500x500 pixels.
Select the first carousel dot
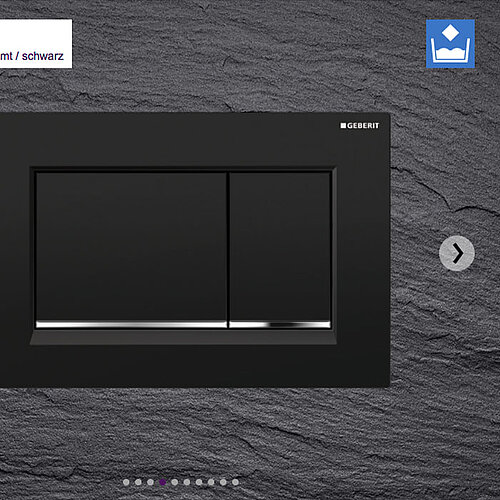[x=126, y=482]
